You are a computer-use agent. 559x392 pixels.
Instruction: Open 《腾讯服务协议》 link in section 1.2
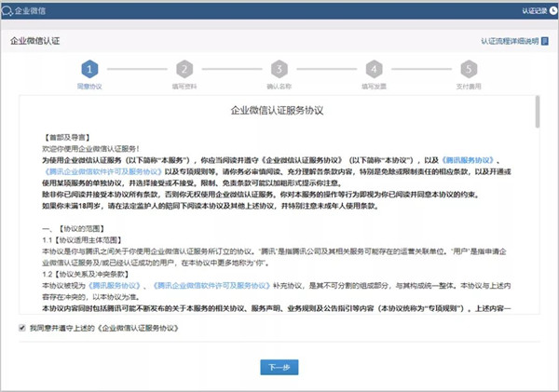point(115,286)
